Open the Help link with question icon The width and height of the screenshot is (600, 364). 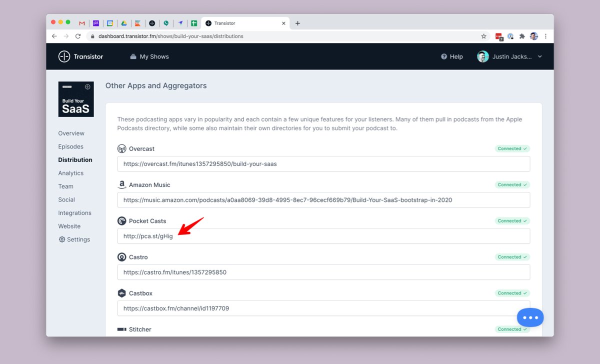pos(451,56)
